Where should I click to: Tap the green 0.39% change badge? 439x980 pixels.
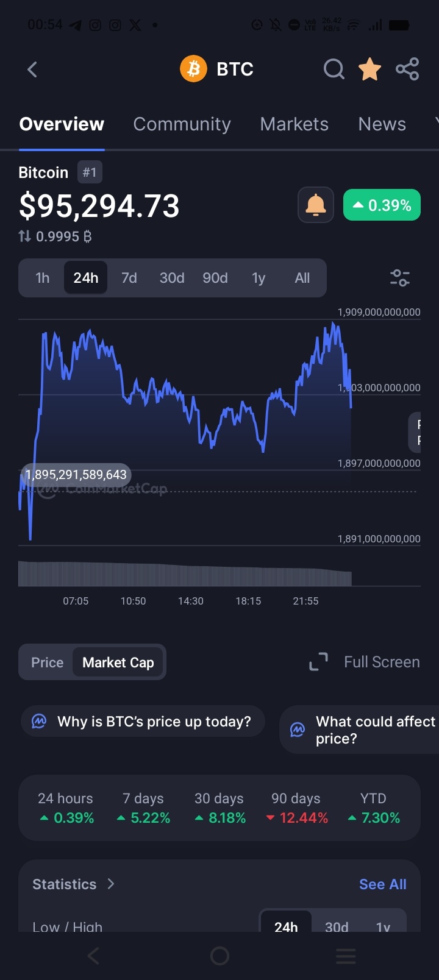click(x=382, y=205)
